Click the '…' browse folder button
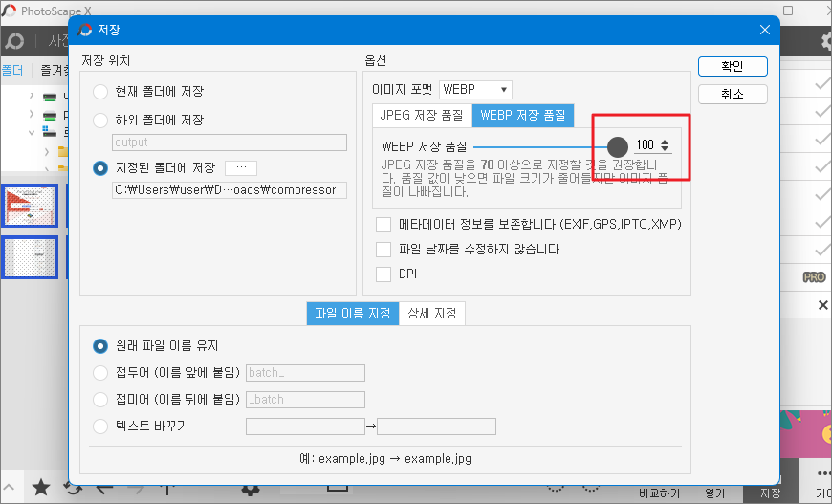The width and height of the screenshot is (832, 504). 241,167
